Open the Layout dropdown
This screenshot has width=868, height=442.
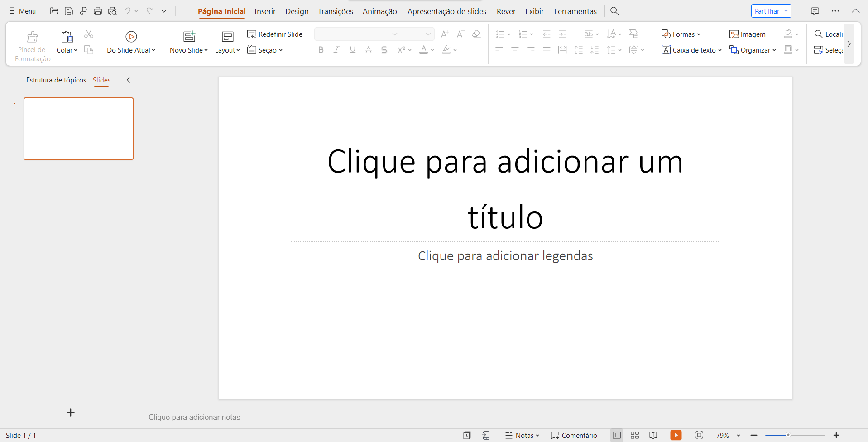[227, 43]
